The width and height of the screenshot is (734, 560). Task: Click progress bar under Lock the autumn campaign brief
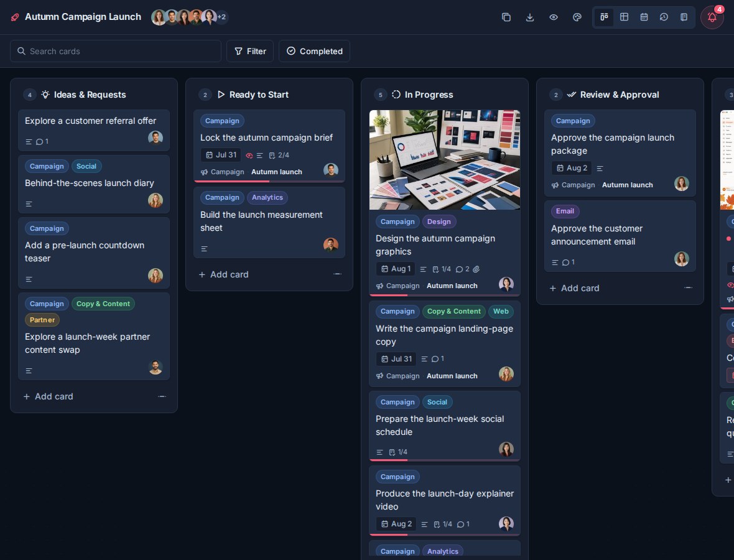tap(269, 181)
